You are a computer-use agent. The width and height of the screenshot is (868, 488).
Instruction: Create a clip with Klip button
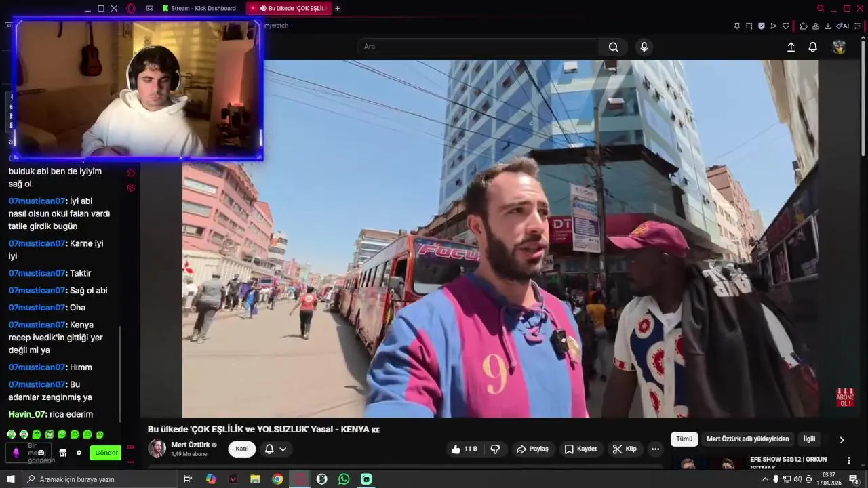click(x=625, y=449)
